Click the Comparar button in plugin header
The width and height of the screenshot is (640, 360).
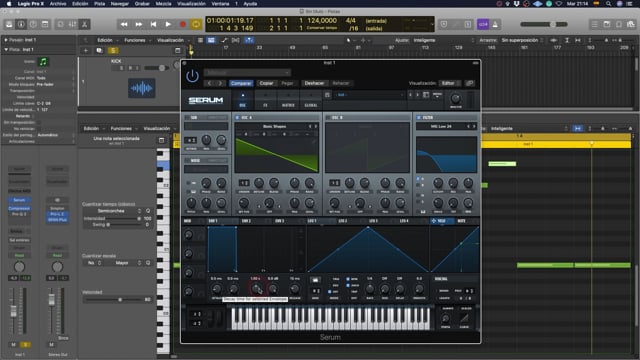[x=241, y=83]
